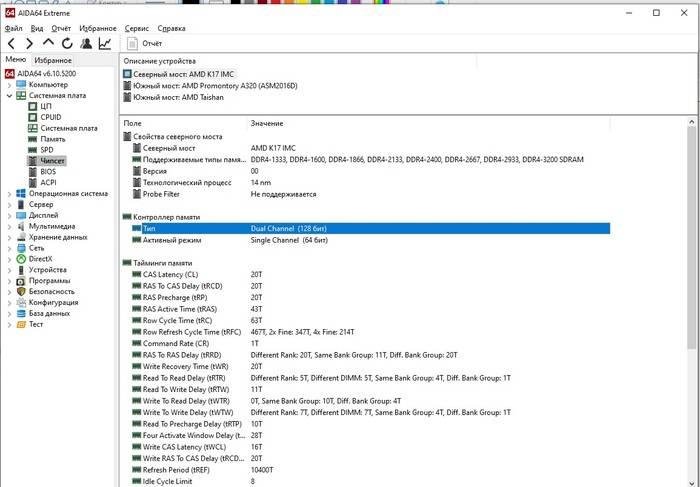The width and height of the screenshot is (700, 487).
Task: Click the Устройства icon in tree
Action: (21, 270)
